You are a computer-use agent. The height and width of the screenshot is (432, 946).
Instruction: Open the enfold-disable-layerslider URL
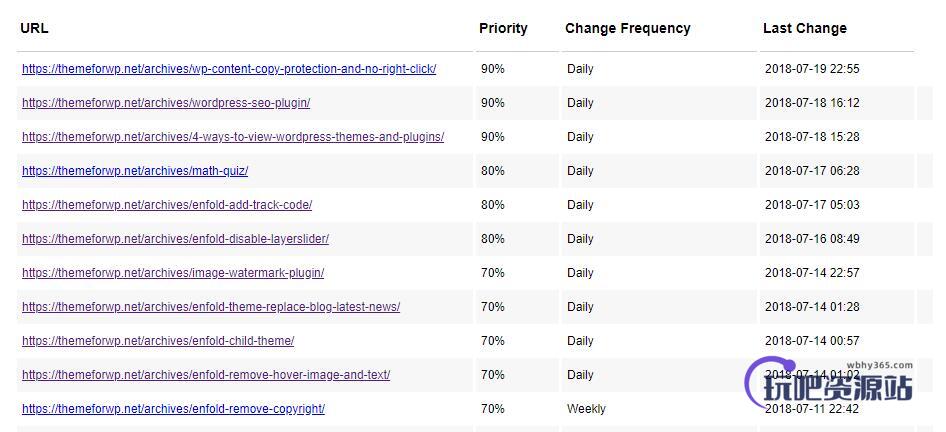click(176, 238)
